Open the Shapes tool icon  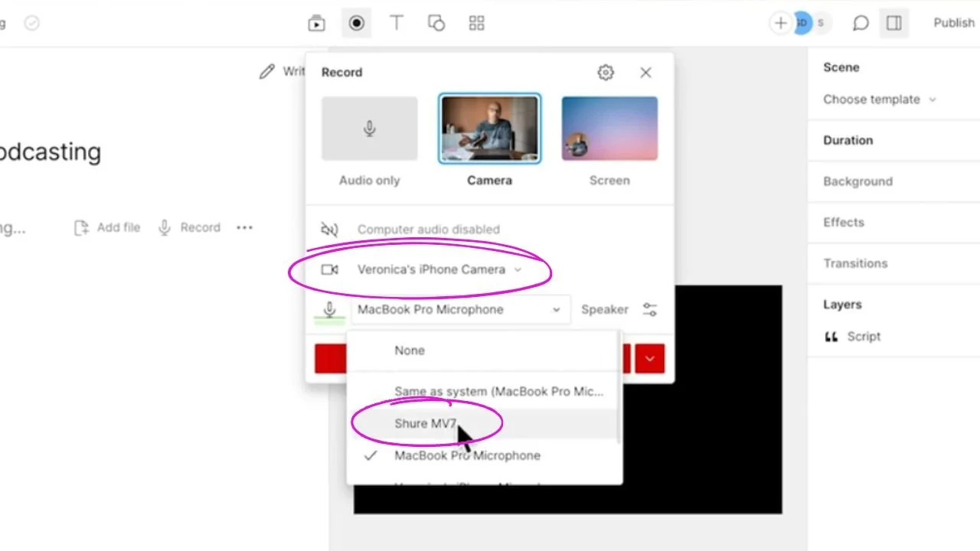point(436,23)
